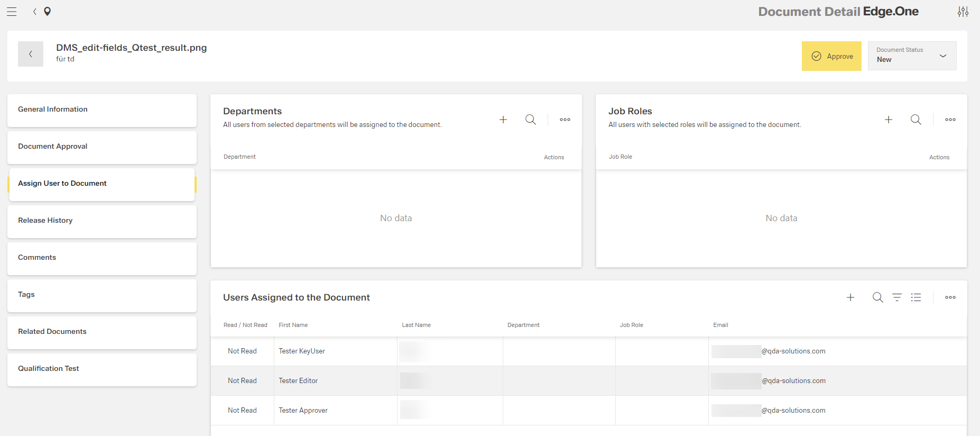
Task: Open more options in Departments panel
Action: [565, 120]
